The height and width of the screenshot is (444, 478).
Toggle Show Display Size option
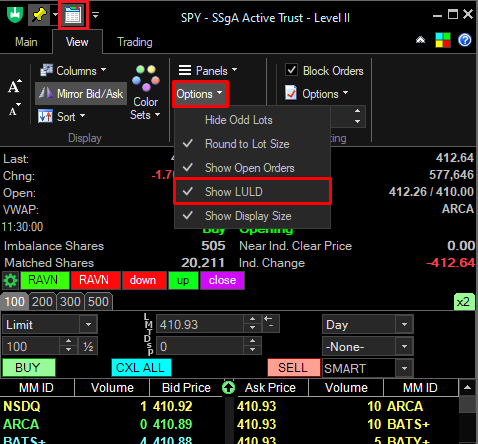coord(252,216)
